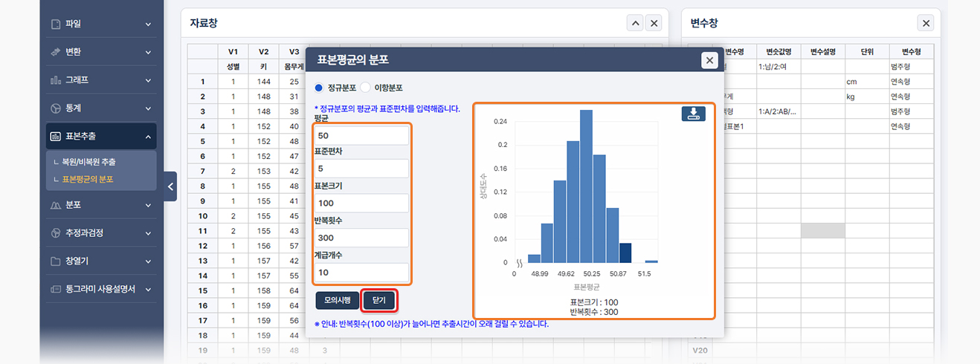Click the 그래프 bar chart icon
The height and width of the screenshot is (364, 980).
(56, 80)
